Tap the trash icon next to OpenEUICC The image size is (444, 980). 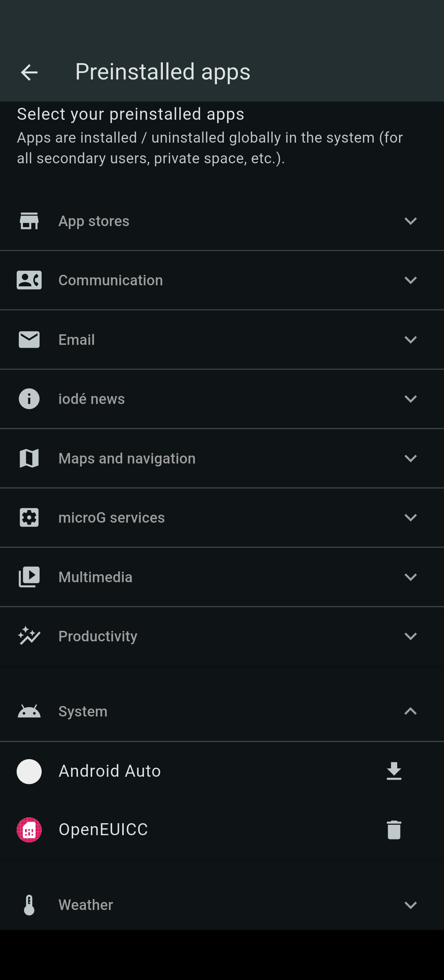[394, 830]
